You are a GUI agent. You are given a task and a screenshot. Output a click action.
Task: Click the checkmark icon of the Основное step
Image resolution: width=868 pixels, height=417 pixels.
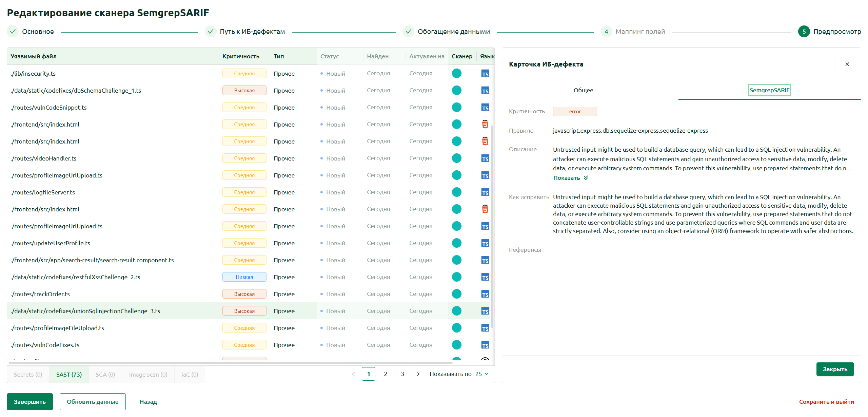click(13, 32)
